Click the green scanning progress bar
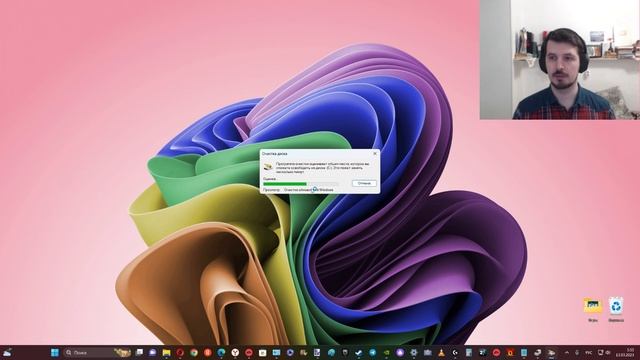 301,184
